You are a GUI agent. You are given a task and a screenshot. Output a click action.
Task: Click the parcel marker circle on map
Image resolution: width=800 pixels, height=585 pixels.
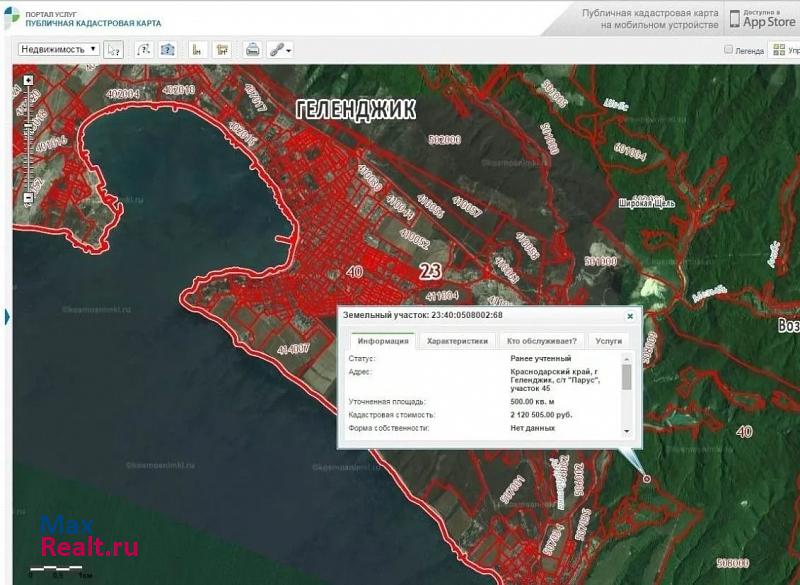click(646, 479)
